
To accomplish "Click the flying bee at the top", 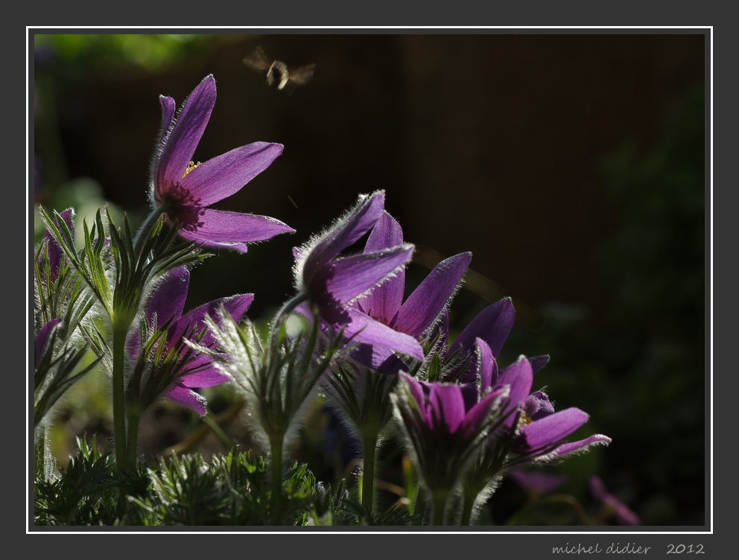I will [x=279, y=72].
